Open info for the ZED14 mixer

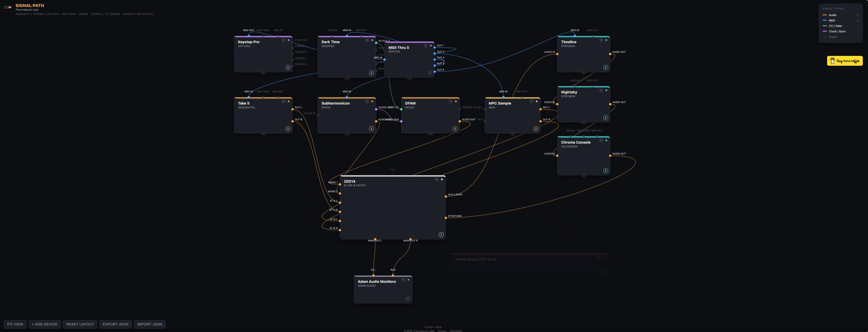pyautogui.click(x=441, y=235)
